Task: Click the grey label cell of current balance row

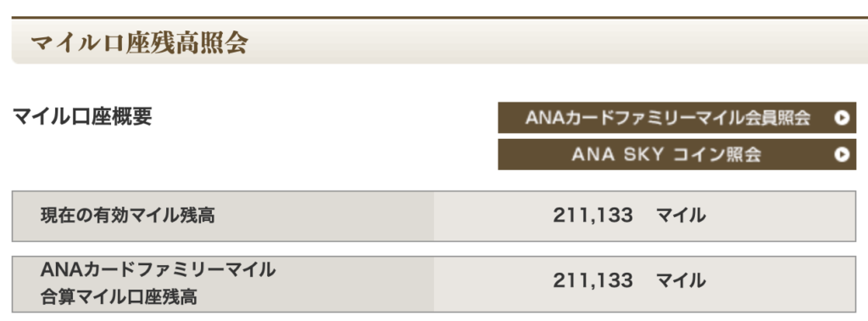Action: coord(223,216)
